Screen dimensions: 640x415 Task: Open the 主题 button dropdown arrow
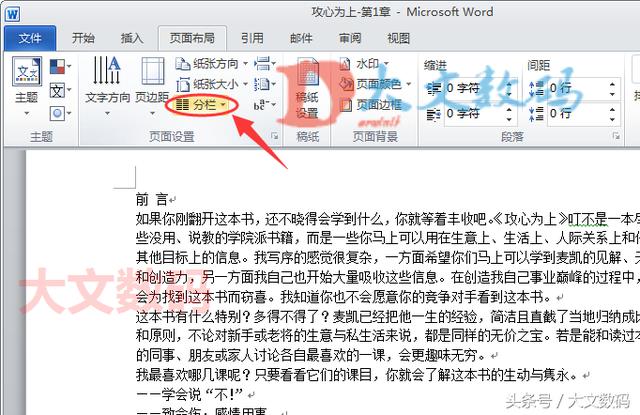tap(27, 113)
